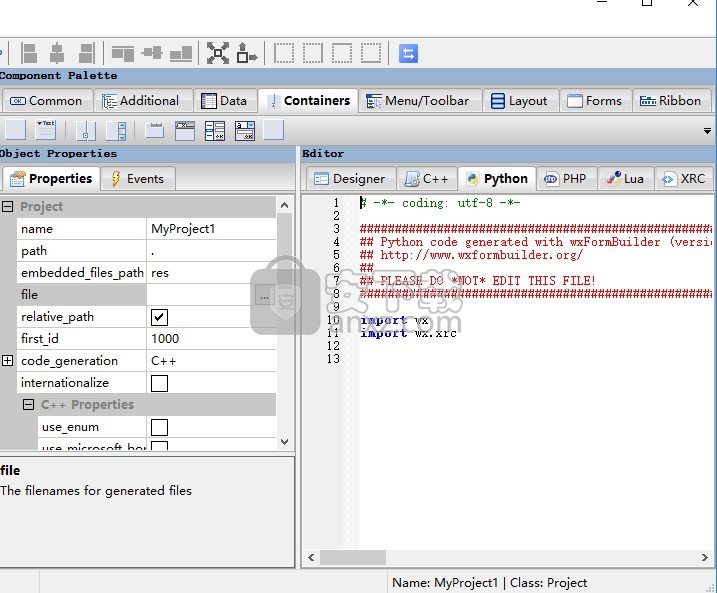Enable the use_enum checkbox
717x593 pixels.
(159, 427)
